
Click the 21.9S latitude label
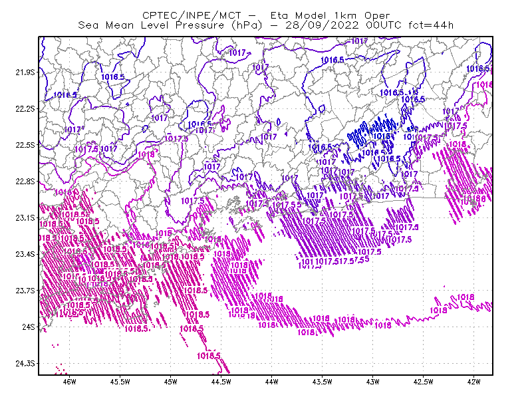25,72
